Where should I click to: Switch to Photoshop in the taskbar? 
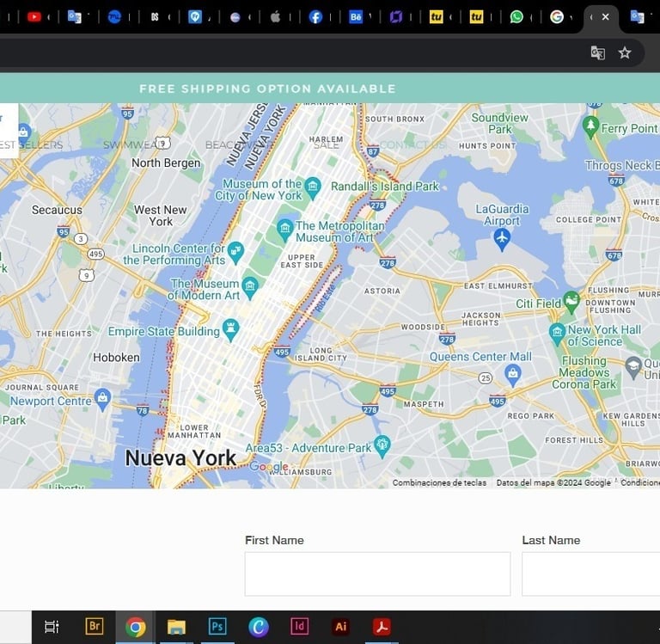[217, 627]
